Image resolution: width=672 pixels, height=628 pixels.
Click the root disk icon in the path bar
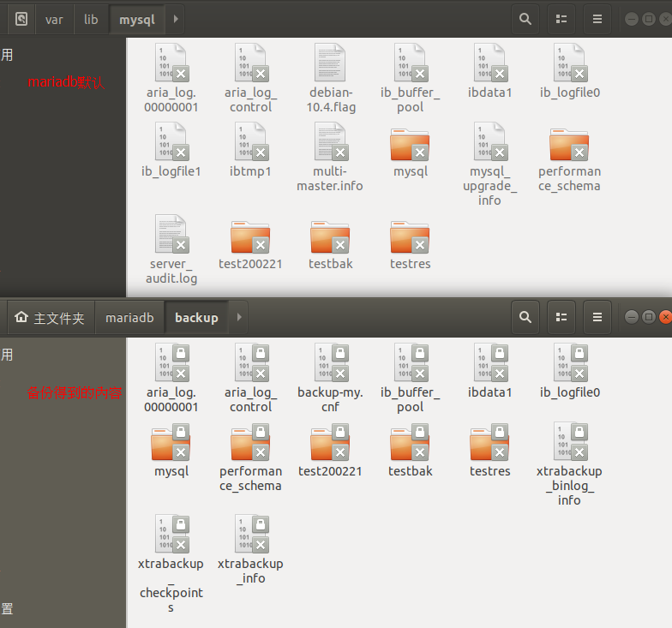pyautogui.click(x=21, y=19)
